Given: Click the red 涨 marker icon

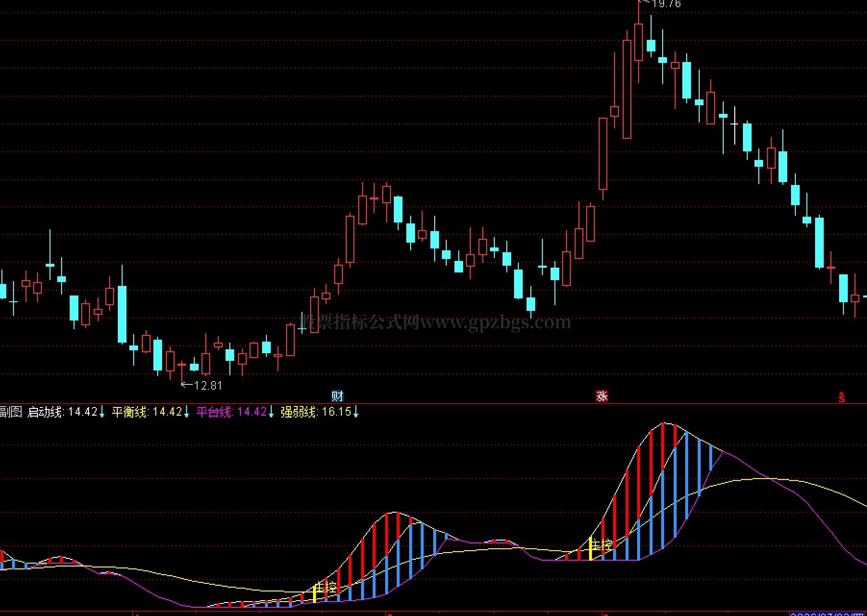Looking at the screenshot, I should (602, 396).
